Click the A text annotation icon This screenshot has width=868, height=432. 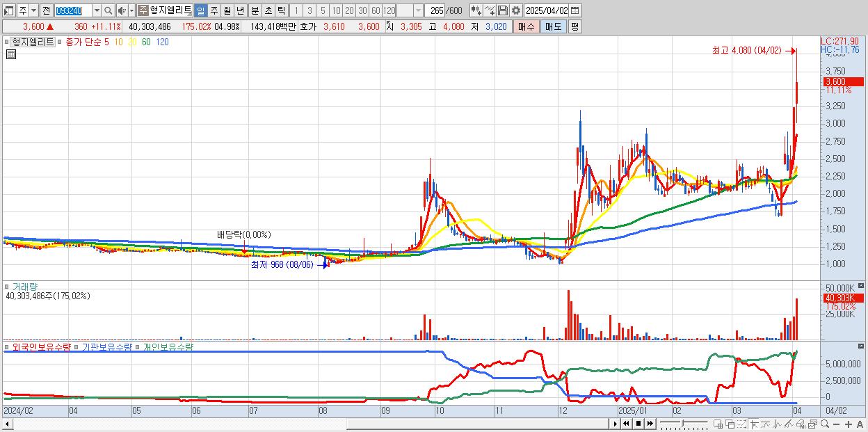[x=860, y=424]
